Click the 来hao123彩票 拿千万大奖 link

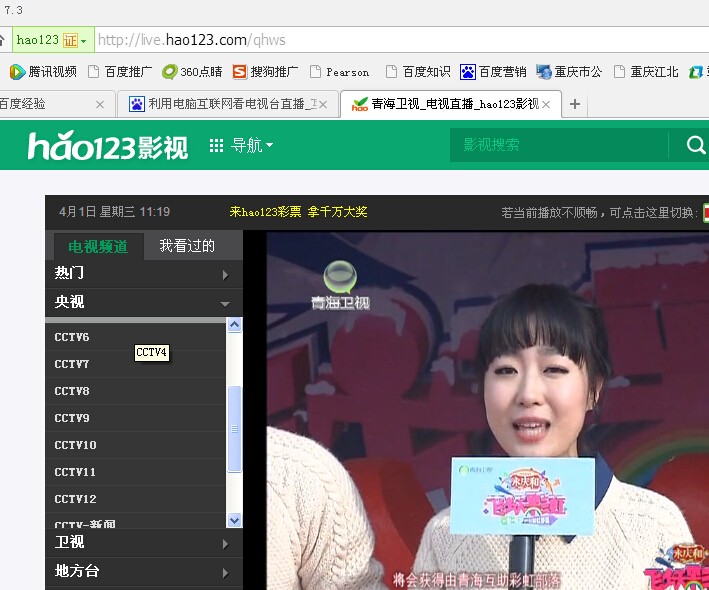298,212
